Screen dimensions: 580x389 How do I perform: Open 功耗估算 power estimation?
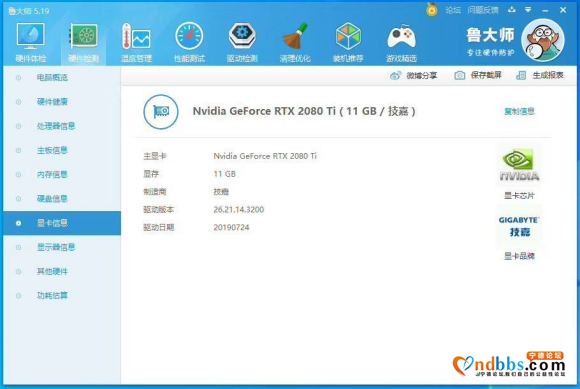click(52, 295)
